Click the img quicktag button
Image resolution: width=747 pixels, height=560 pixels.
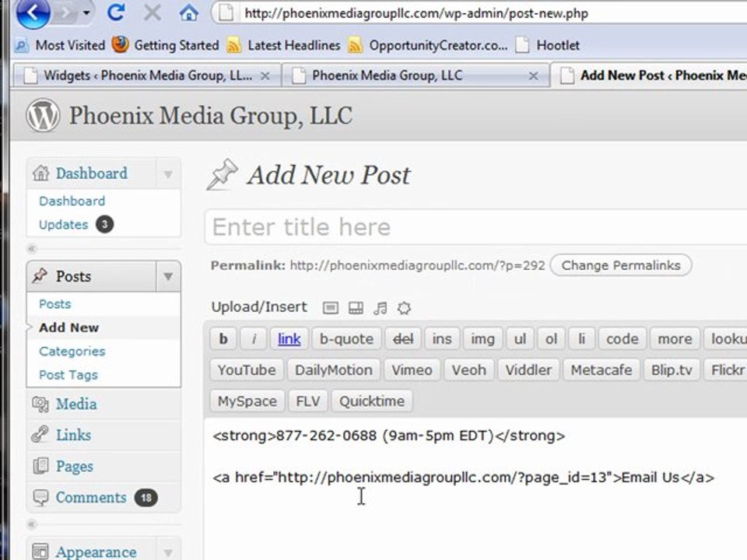[482, 338]
